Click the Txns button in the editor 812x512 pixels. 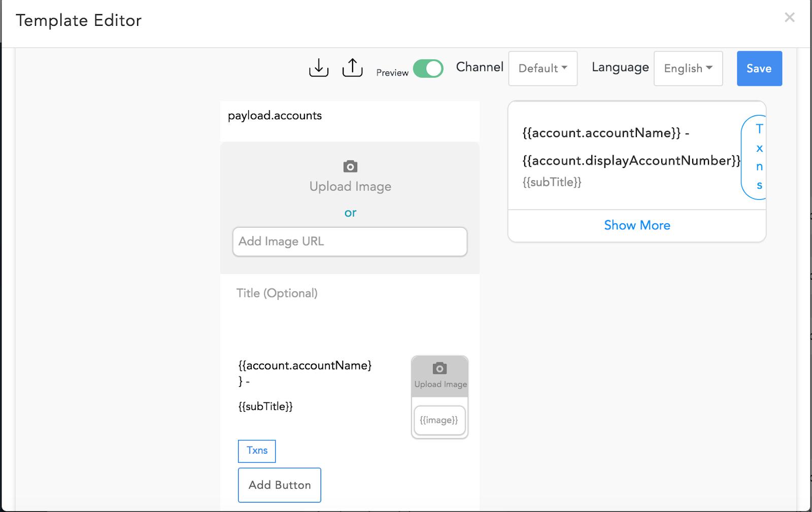click(x=257, y=451)
